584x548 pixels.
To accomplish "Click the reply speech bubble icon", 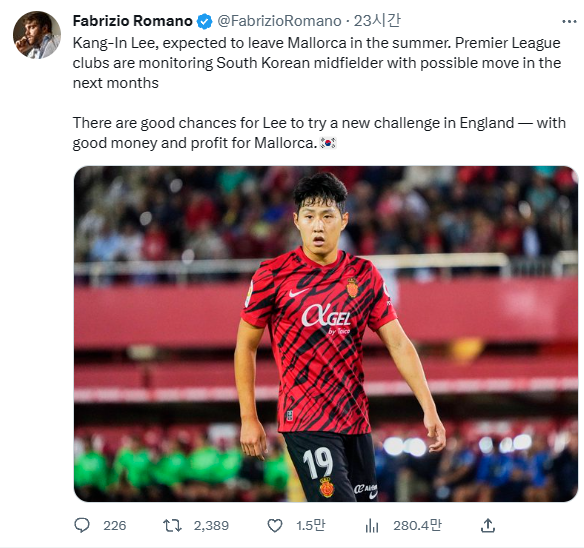I will click(x=82, y=526).
